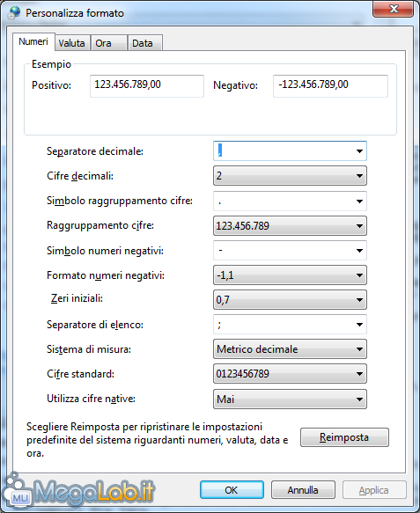Confirm with the OK button
Image resolution: width=420 pixels, height=513 pixels.
point(232,490)
